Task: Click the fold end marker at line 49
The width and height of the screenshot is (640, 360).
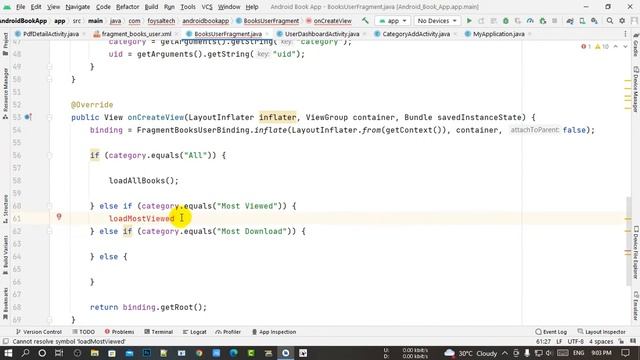Action: click(50, 67)
